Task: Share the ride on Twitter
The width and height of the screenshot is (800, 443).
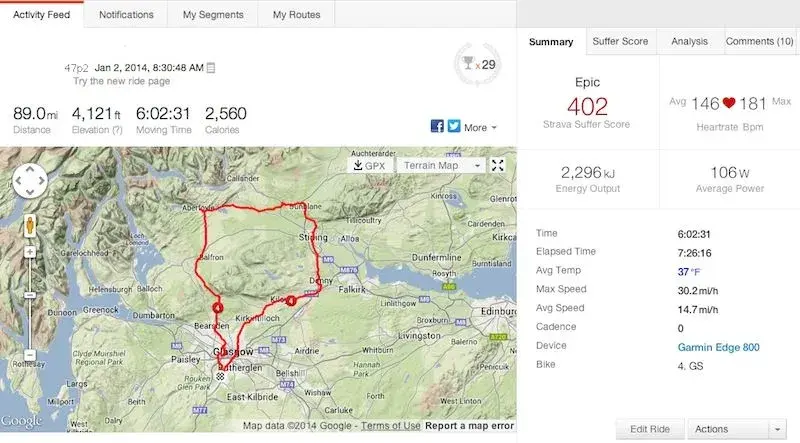Action: [x=454, y=126]
